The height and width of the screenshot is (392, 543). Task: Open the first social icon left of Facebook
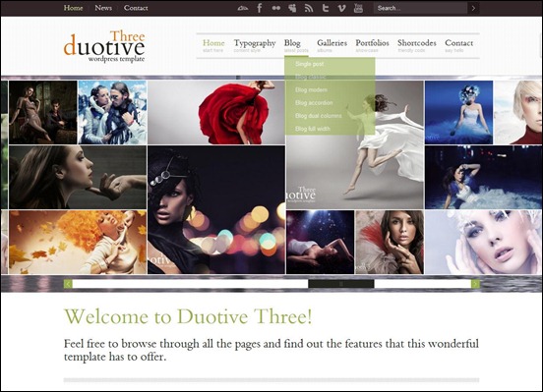coord(243,8)
